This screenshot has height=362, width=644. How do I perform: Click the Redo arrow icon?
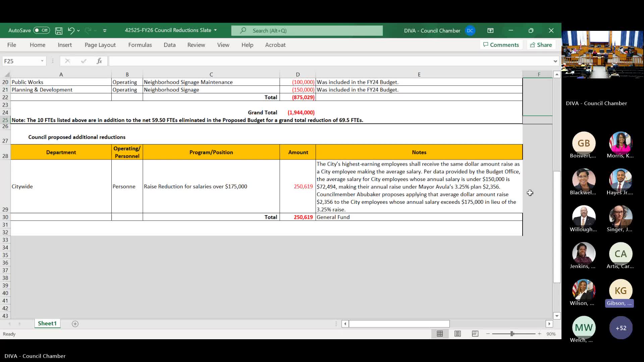88,31
